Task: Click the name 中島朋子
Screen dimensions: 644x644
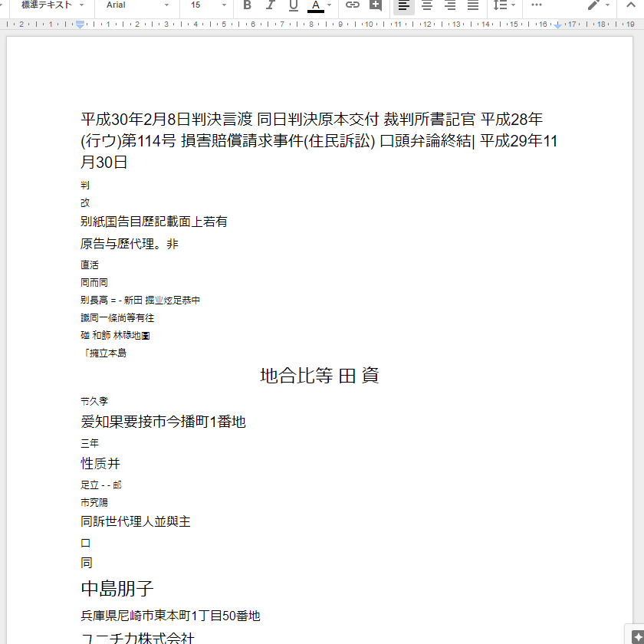Action: click(117, 589)
